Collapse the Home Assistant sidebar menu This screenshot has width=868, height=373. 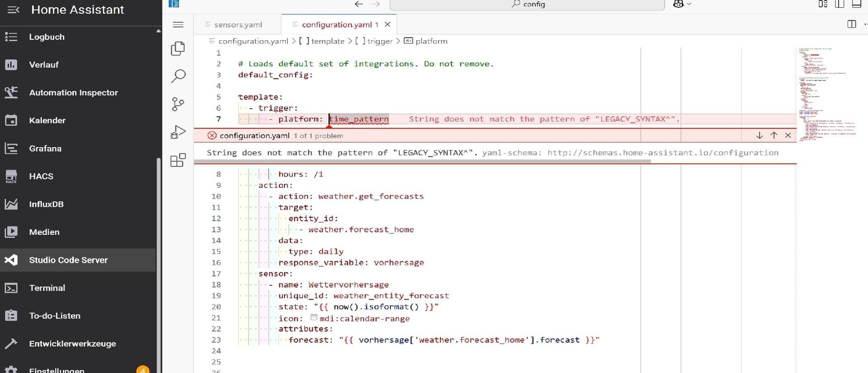14,10
